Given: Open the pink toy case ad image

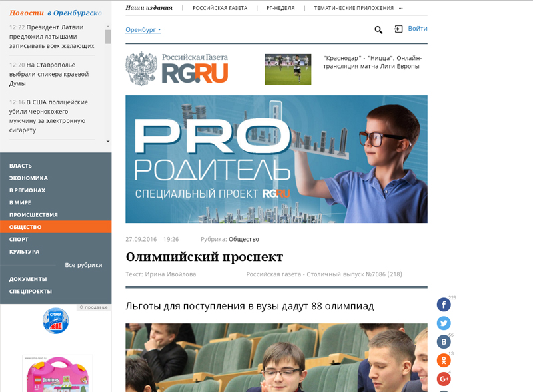Looking at the screenshot, I should click(x=57, y=373).
